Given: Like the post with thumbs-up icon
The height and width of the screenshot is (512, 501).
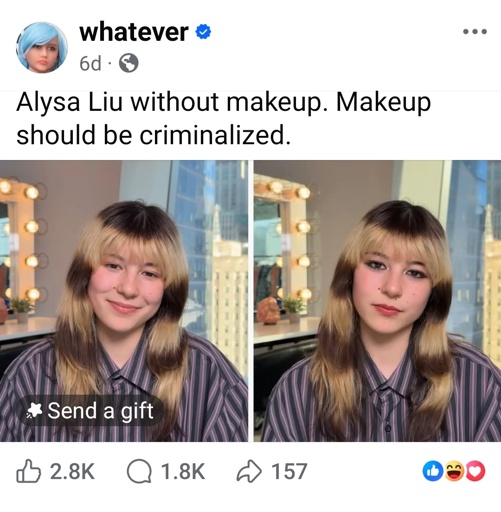Looking at the screenshot, I should tap(28, 471).
